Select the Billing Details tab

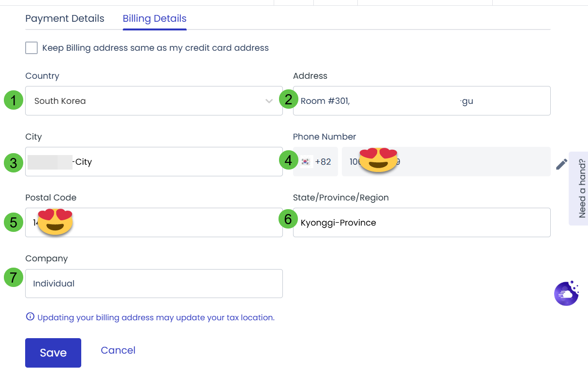pyautogui.click(x=155, y=19)
